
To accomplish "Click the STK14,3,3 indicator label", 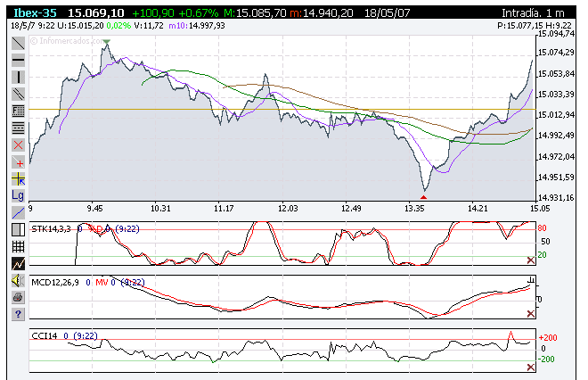I will [51, 229].
